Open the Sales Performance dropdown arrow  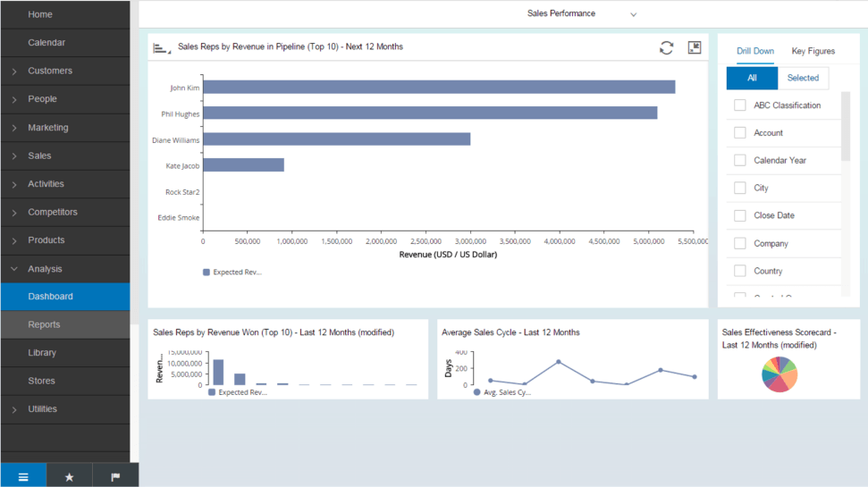[x=633, y=15]
